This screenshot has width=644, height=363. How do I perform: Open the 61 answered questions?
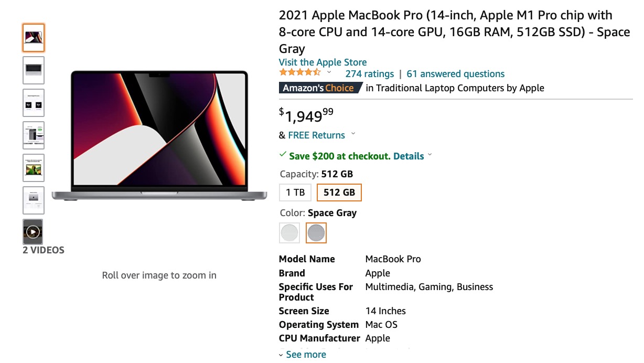(455, 73)
